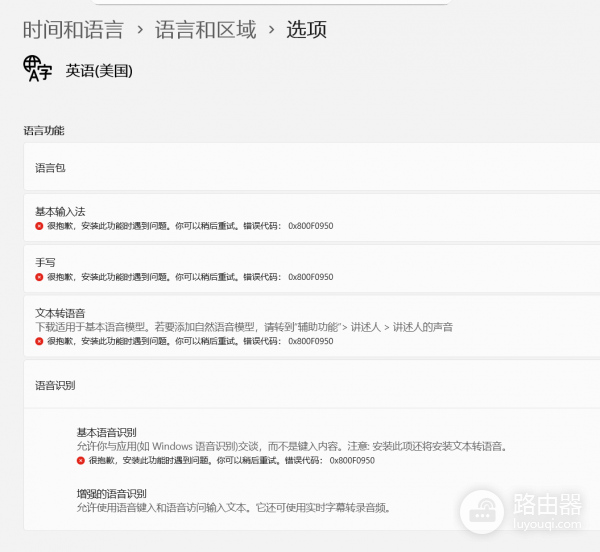Click the 基本语音识别 title

click(106, 433)
